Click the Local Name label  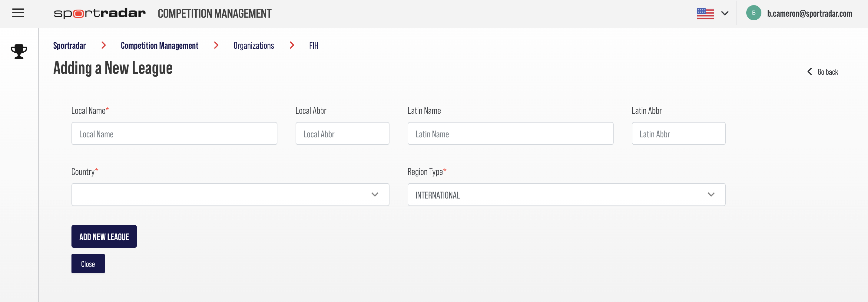[90, 111]
